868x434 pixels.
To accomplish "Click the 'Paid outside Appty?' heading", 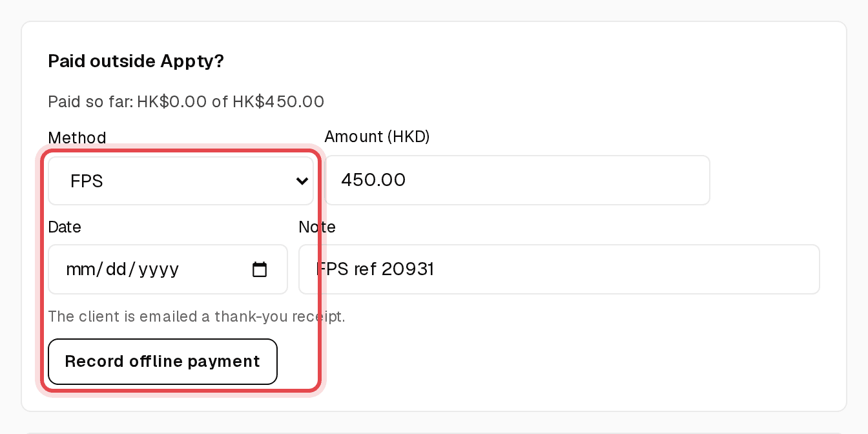I will [136, 61].
